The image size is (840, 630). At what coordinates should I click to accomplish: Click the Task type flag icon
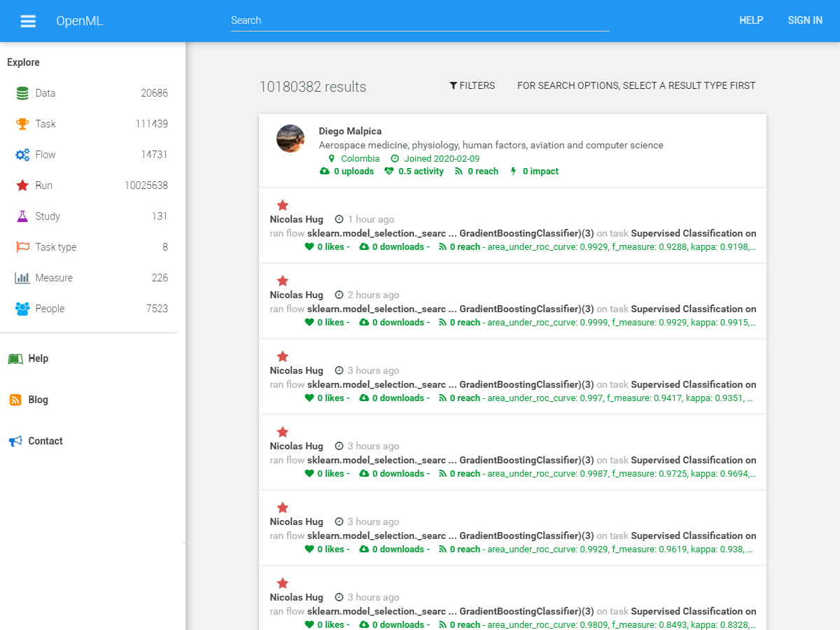[22, 247]
